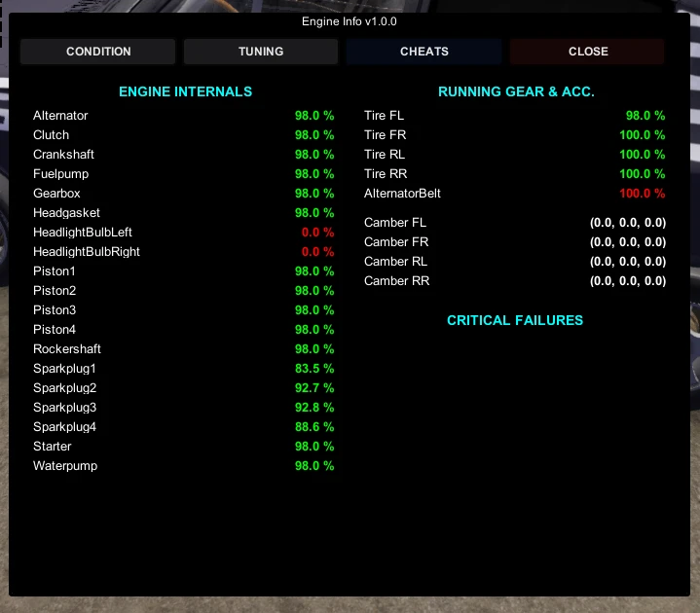This screenshot has height=613, width=700.
Task: Click the Sparkplug4 label
Action: [64, 427]
